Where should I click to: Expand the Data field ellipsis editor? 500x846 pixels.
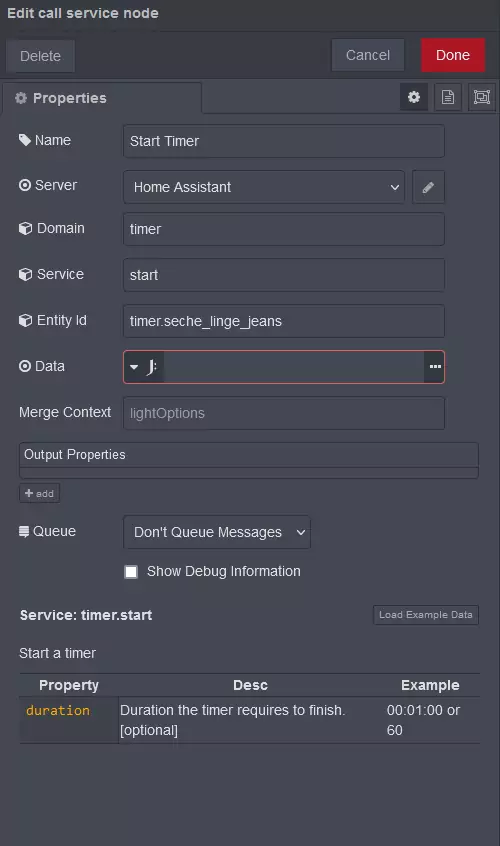pyautogui.click(x=435, y=367)
